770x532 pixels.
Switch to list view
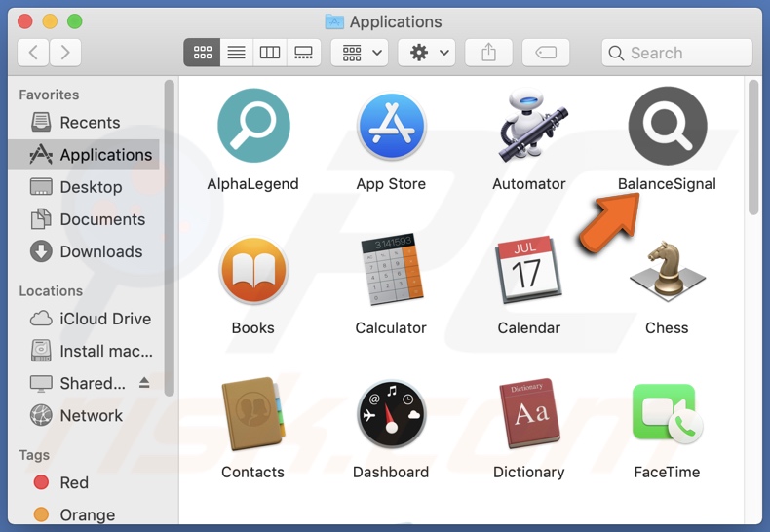coord(237,53)
